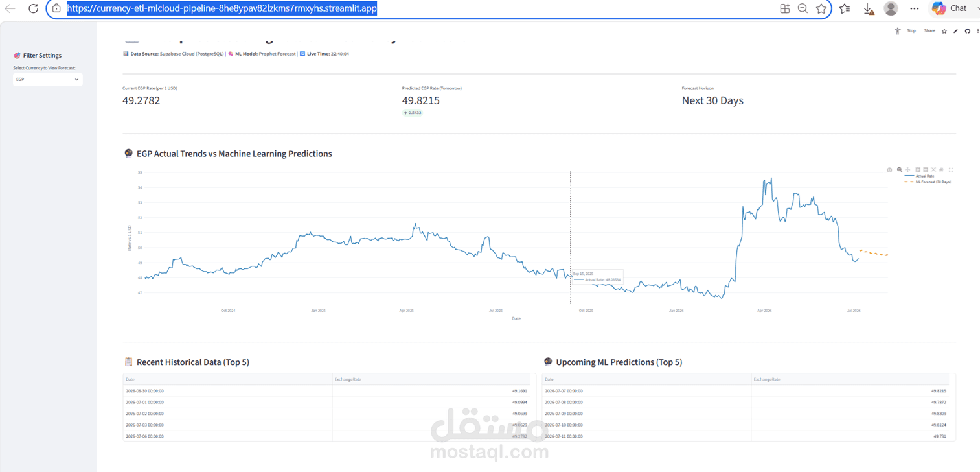
Task: Toggle ML Forecast (30 Days) legend entry
Action: tap(928, 182)
